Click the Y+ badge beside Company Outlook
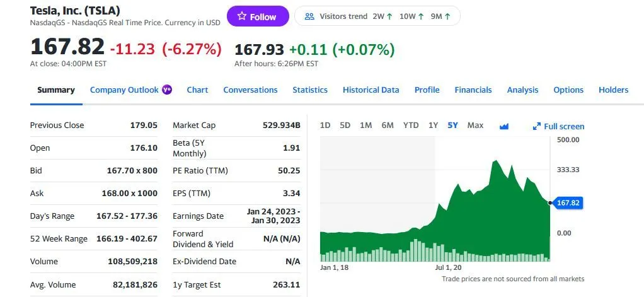Viewport: 644px width, 297px height. pyautogui.click(x=167, y=90)
